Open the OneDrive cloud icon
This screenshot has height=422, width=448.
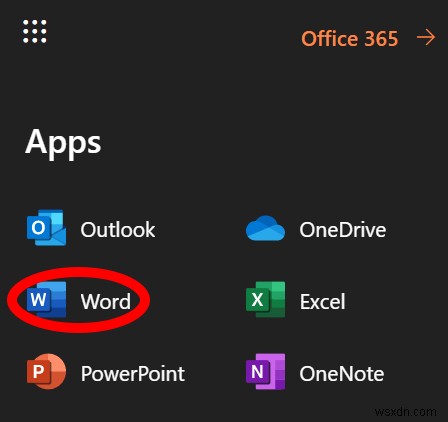[265, 228]
